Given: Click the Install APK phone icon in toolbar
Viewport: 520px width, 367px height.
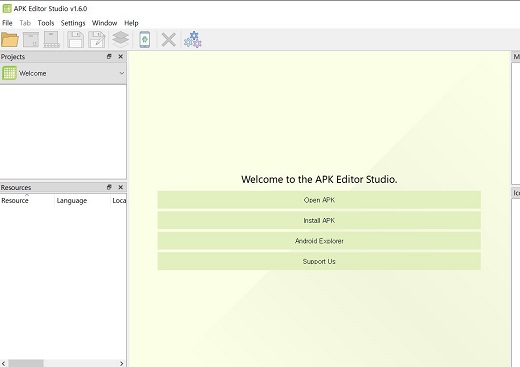Looking at the screenshot, I should pyautogui.click(x=145, y=40).
